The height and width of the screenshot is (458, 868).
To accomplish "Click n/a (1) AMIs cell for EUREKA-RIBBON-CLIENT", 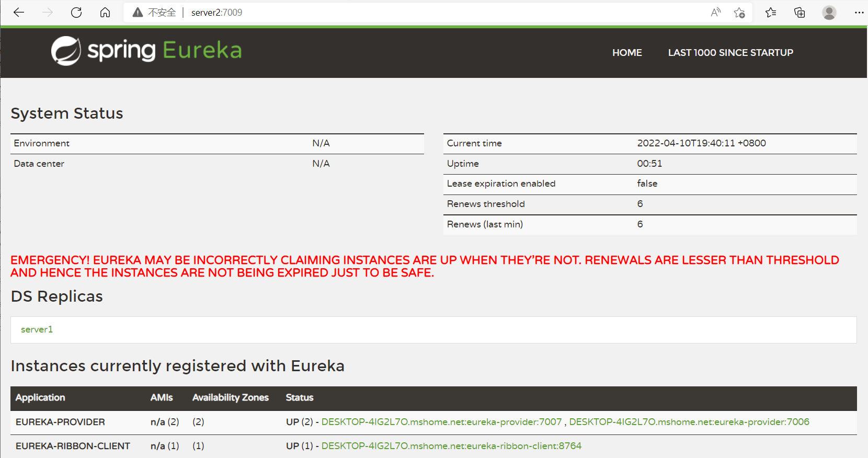I will (165, 446).
